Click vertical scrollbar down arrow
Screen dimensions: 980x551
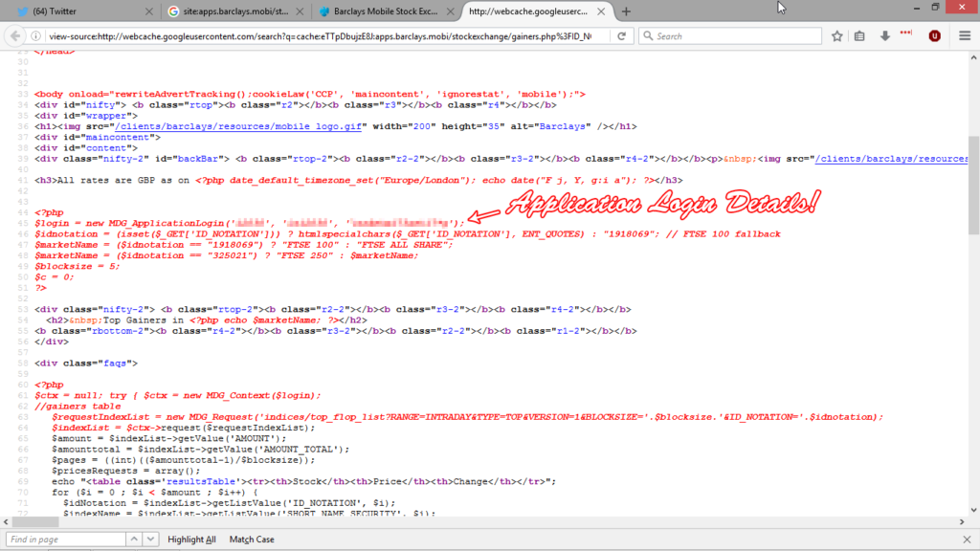(x=973, y=511)
